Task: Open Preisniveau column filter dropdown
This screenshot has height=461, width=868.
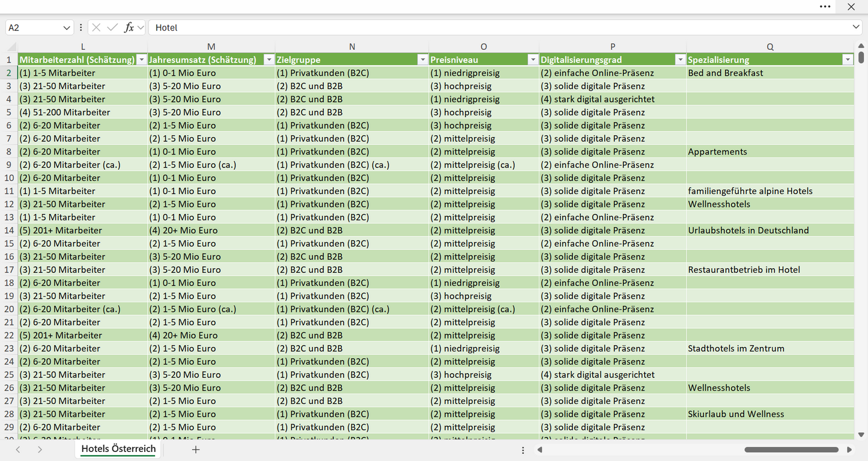Action: pos(533,60)
